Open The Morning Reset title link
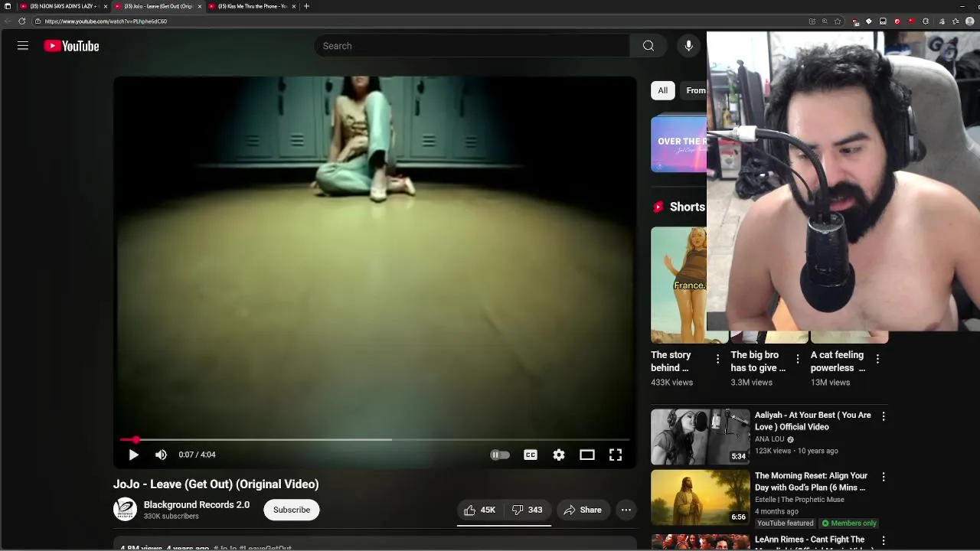The height and width of the screenshot is (551, 980). [812, 481]
